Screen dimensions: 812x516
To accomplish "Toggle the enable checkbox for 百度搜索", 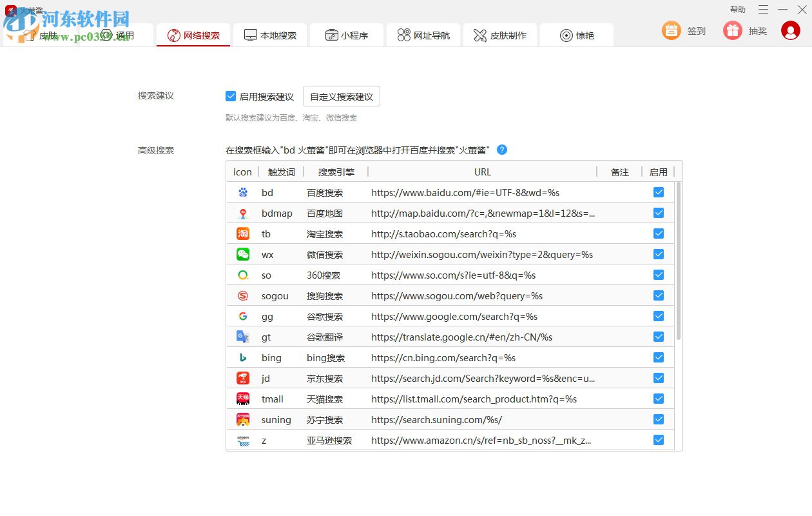I will pyautogui.click(x=658, y=192).
